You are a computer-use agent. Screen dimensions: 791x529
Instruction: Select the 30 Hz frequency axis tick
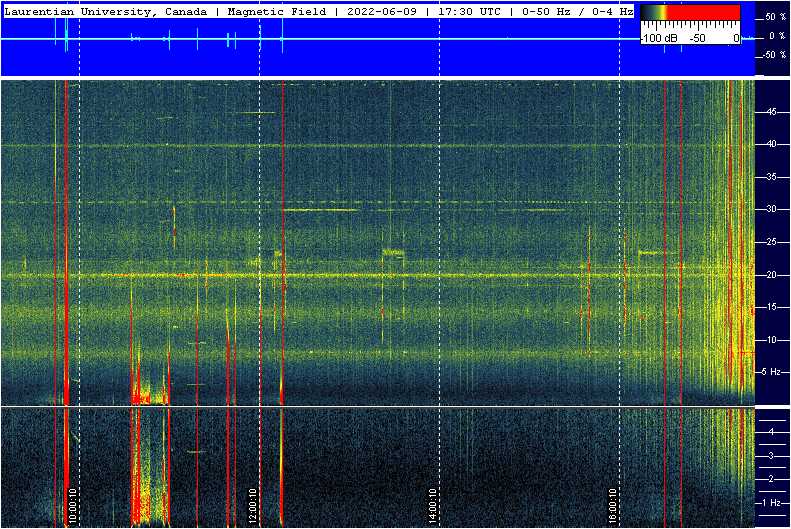coord(771,210)
